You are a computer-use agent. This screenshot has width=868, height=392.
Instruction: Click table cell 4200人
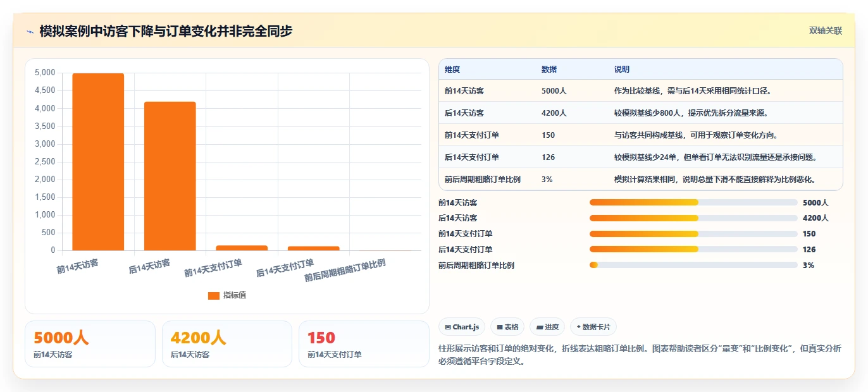[554, 113]
